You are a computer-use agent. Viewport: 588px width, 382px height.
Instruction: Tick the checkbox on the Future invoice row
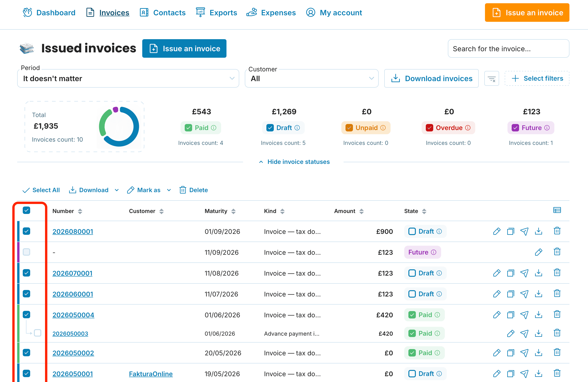coord(26,252)
